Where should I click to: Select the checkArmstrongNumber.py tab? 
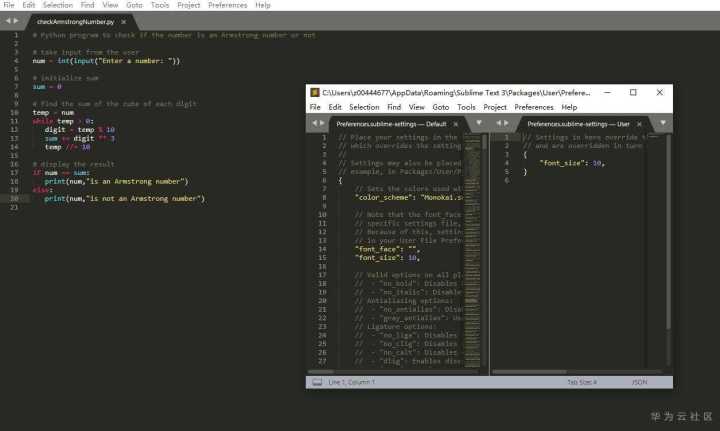75,22
